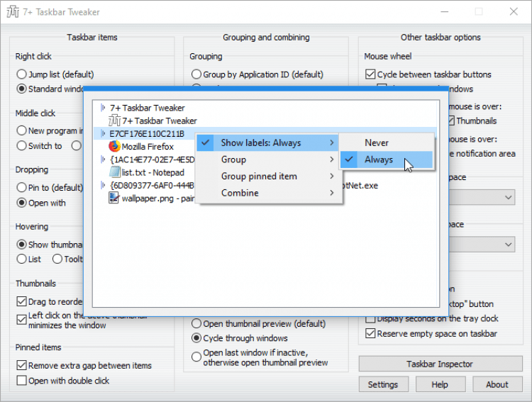
Task: Select the Jump list (default) radio button
Action: (21, 74)
